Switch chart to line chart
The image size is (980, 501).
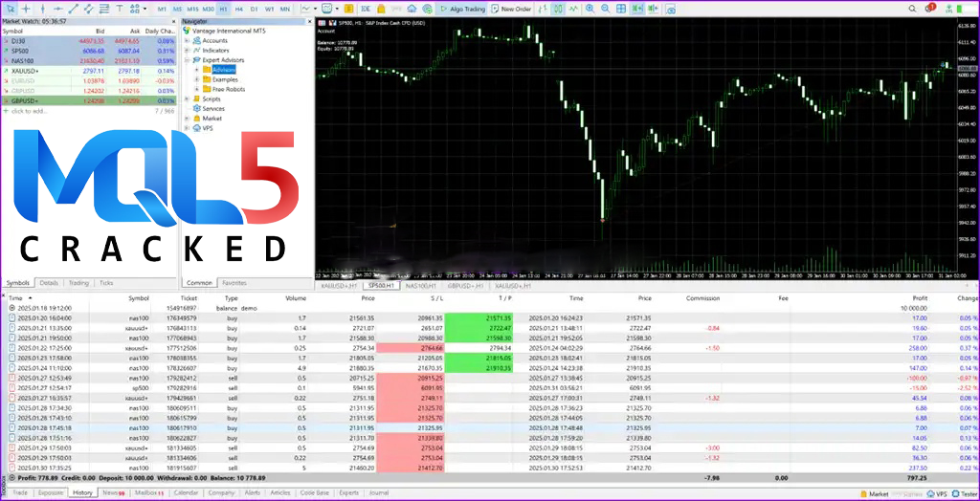[x=573, y=9]
